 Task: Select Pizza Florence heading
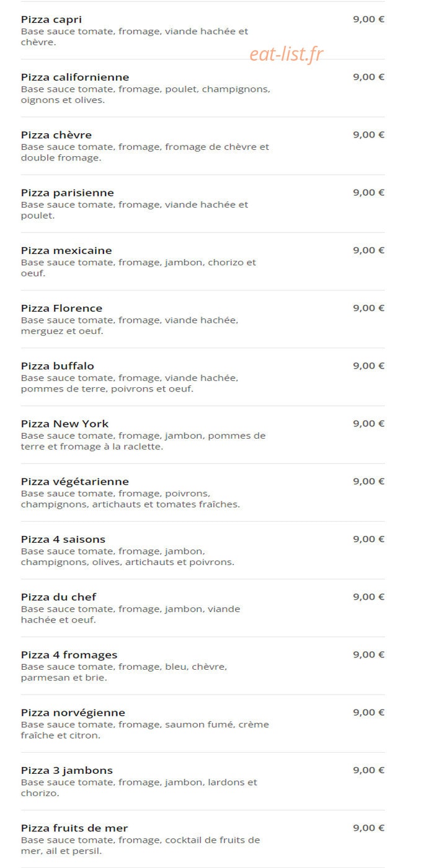[x=62, y=308]
